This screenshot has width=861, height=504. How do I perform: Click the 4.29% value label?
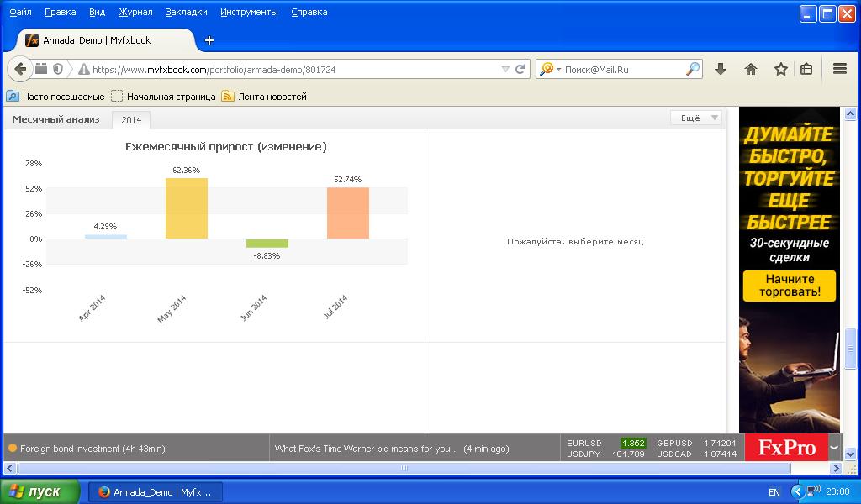coord(105,226)
